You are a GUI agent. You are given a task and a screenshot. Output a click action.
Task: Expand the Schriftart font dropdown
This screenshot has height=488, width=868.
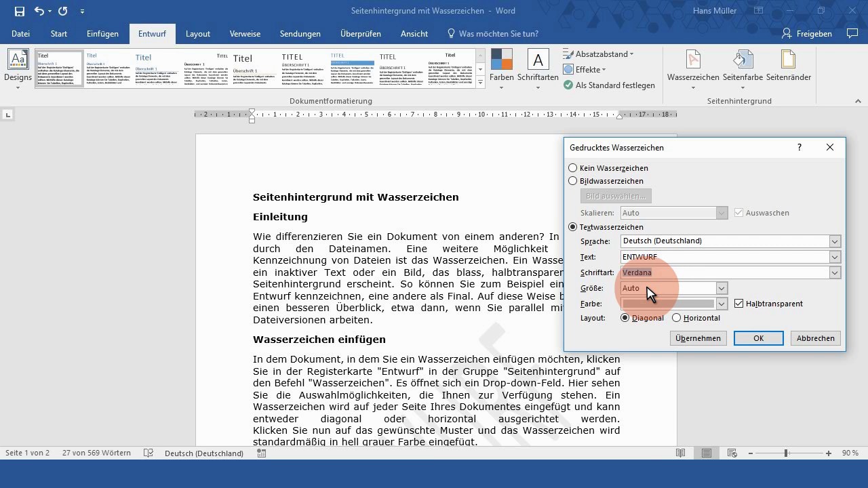835,272
